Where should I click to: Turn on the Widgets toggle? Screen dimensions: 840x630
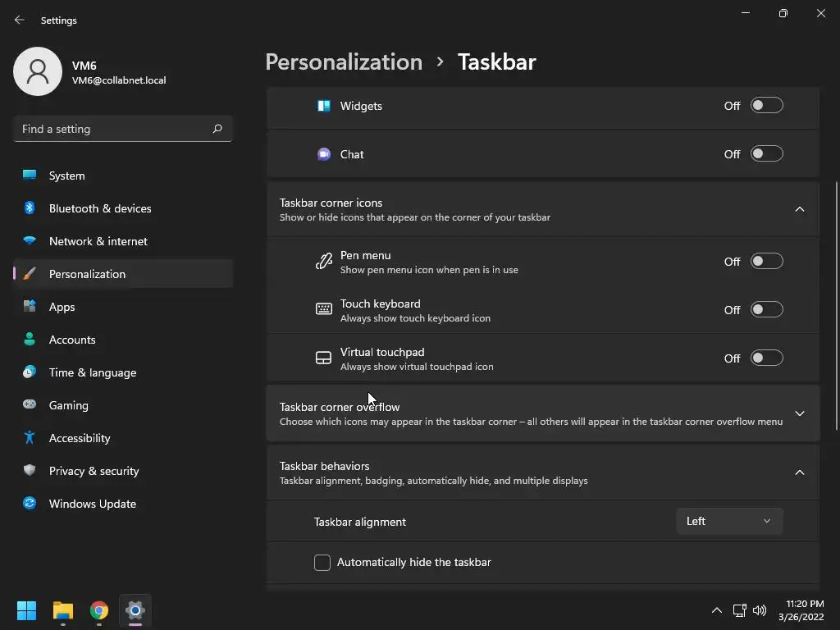(x=767, y=106)
